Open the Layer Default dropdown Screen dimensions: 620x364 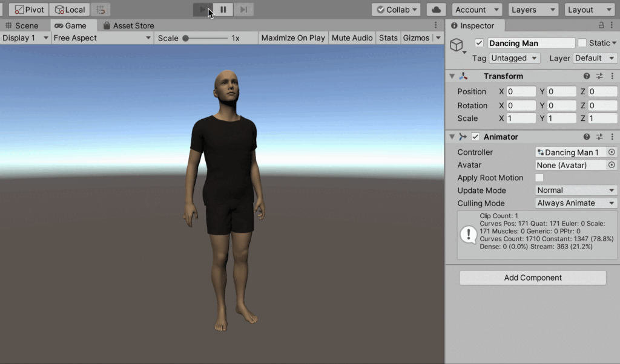[595, 58]
